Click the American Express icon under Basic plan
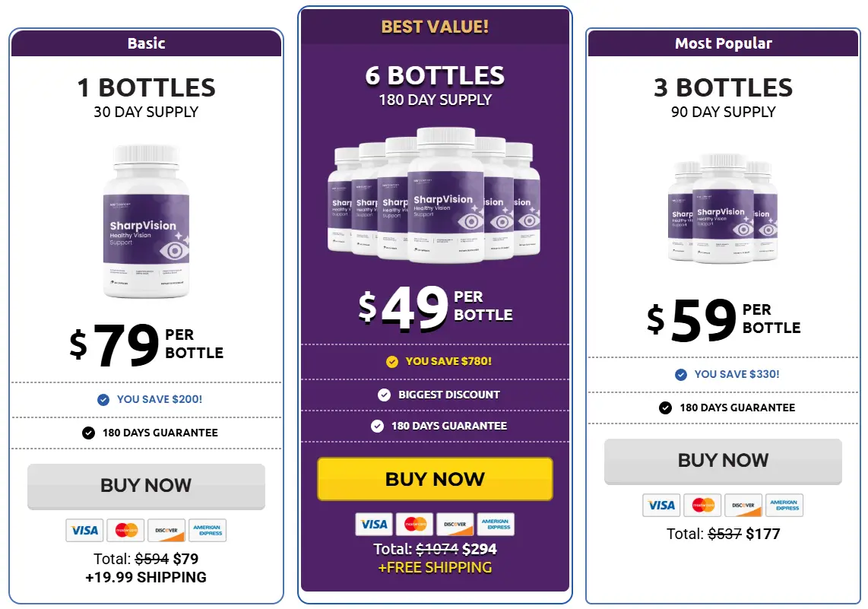This screenshot has width=868, height=609. point(207,530)
